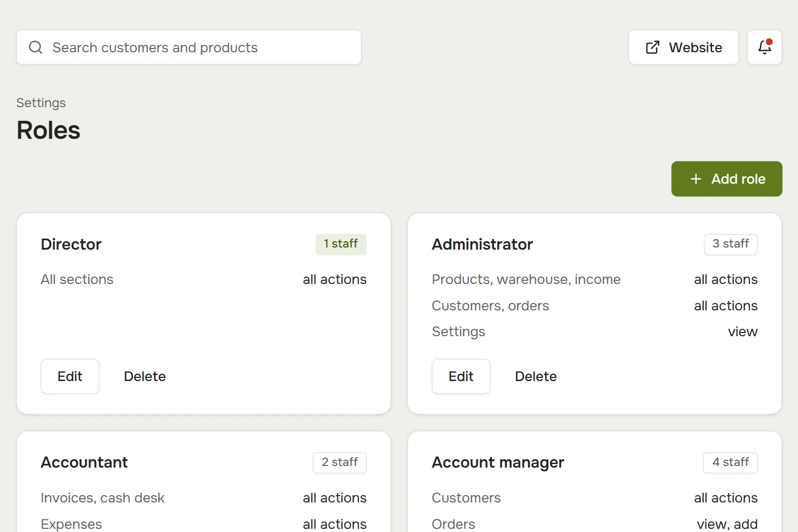Screen dimensions: 798x532
Task: Delete the Administrator role
Action: coord(536,376)
